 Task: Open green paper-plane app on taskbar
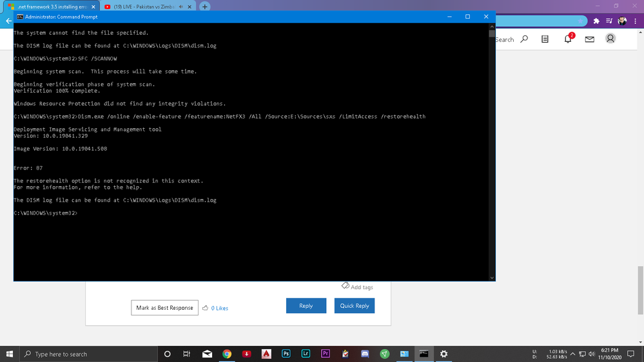[x=384, y=354]
